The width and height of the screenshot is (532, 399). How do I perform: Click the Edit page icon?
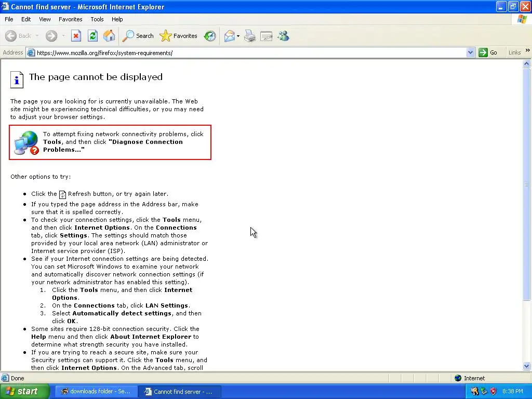coord(267,36)
